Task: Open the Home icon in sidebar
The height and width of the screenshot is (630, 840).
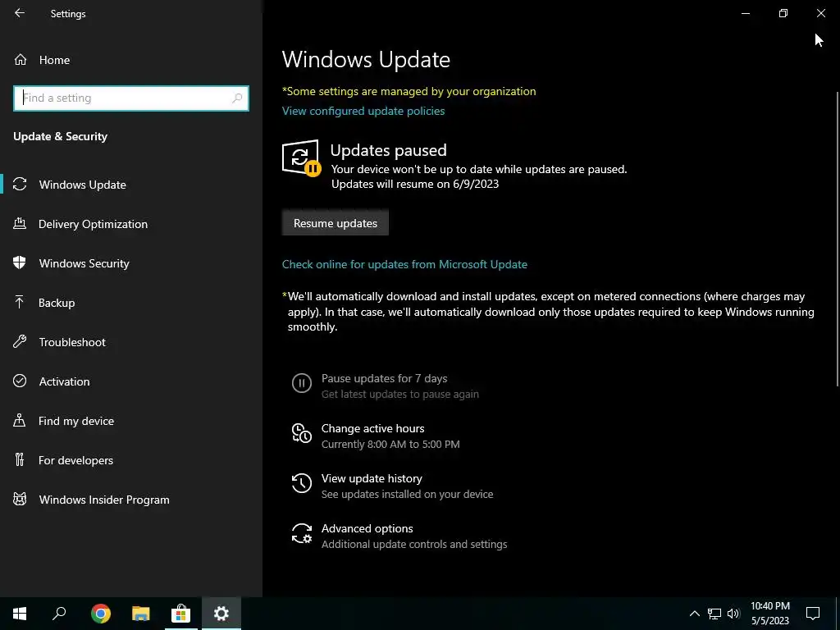Action: (x=21, y=59)
